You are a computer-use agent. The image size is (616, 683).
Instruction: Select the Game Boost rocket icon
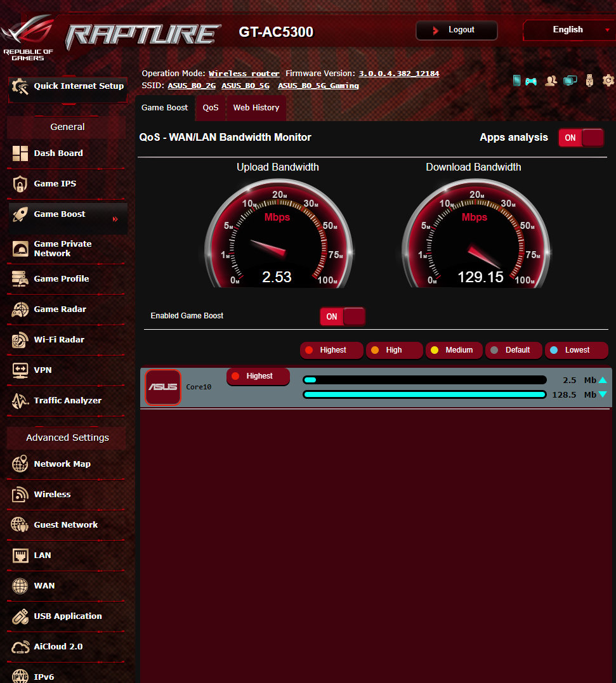tap(20, 214)
